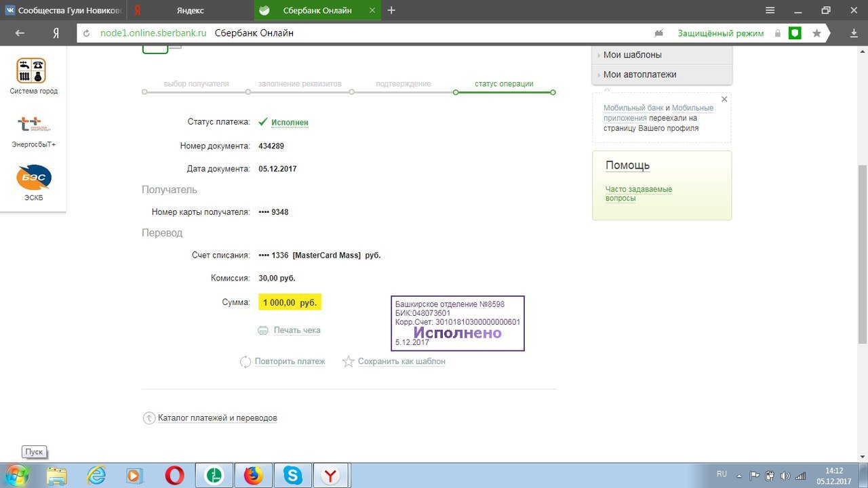Click the padlock icon in address bar
The width and height of the screenshot is (868, 488).
pyautogui.click(x=778, y=33)
